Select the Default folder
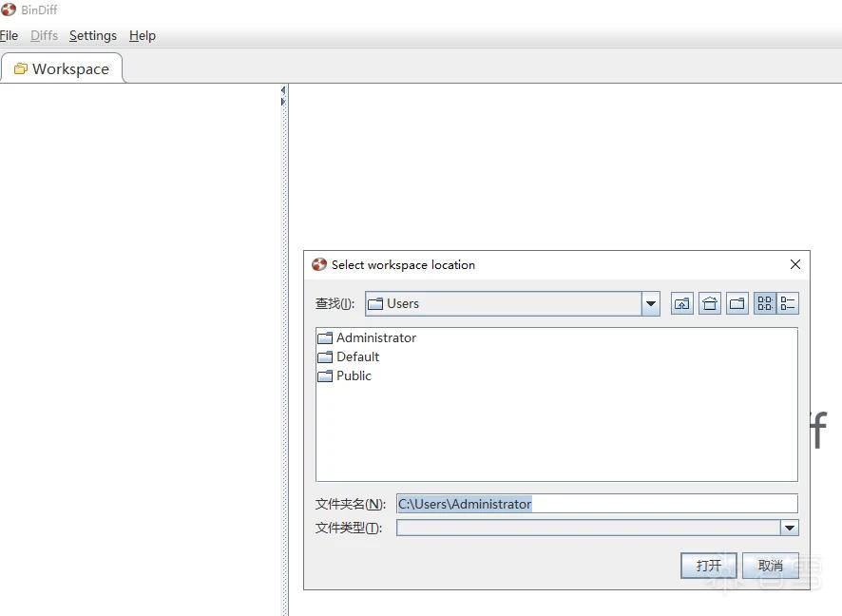 [x=349, y=356]
